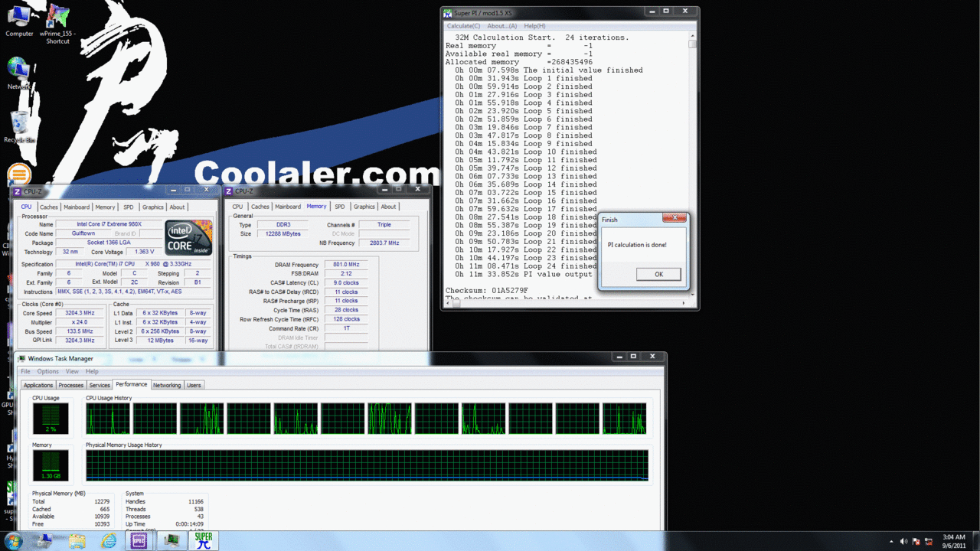Click 'Checksum: 01A5279F' line in Super PI
This screenshot has height=551, width=980.
click(x=487, y=291)
